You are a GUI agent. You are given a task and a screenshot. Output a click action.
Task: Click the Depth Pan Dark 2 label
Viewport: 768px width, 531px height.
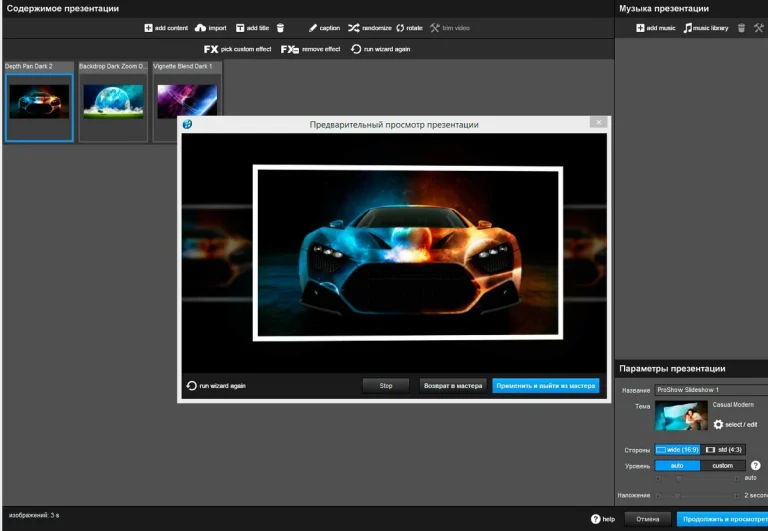[x=28, y=66]
